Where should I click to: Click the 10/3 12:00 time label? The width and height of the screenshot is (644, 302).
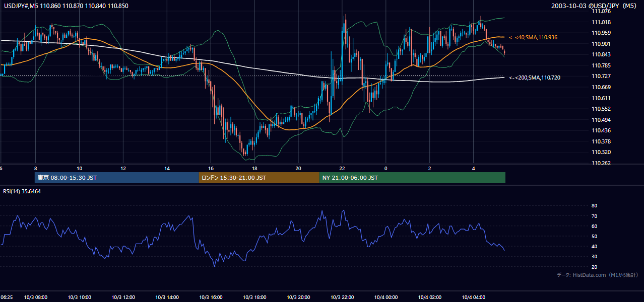[x=123, y=297]
